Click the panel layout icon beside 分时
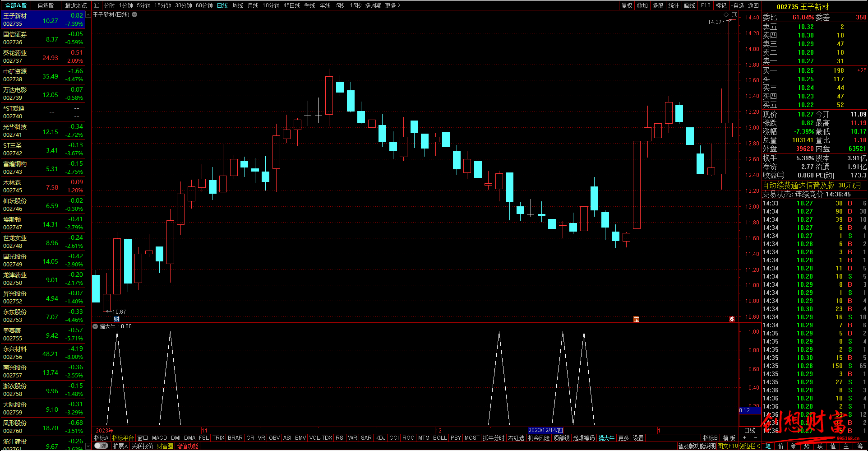The image size is (868, 451). (97, 5)
